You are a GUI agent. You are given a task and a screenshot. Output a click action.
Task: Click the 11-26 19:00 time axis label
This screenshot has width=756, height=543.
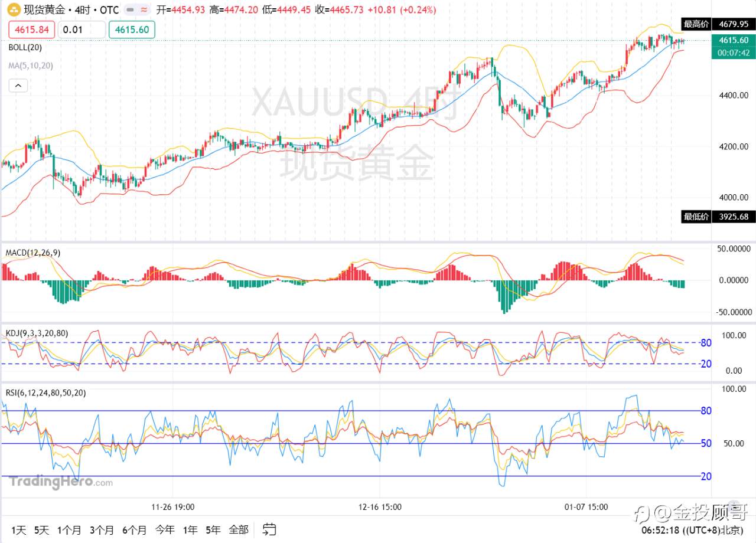(173, 506)
